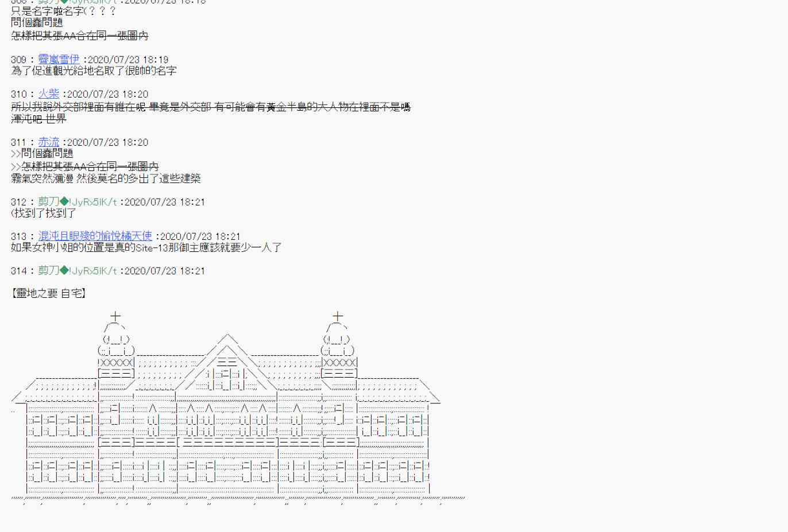Click the quoted >>問個蠢問題 line in post 311
This screenshot has width=788, height=532.
pos(42,154)
